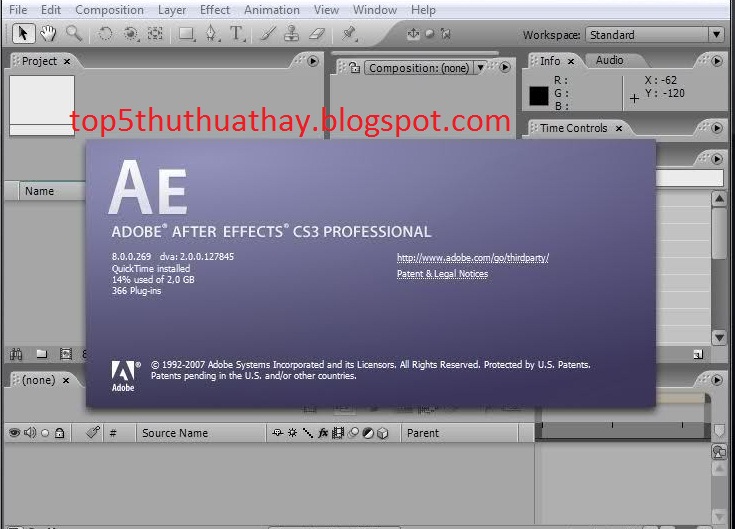Open the View menu
Image resolution: width=735 pixels, height=529 pixels.
coord(326,10)
